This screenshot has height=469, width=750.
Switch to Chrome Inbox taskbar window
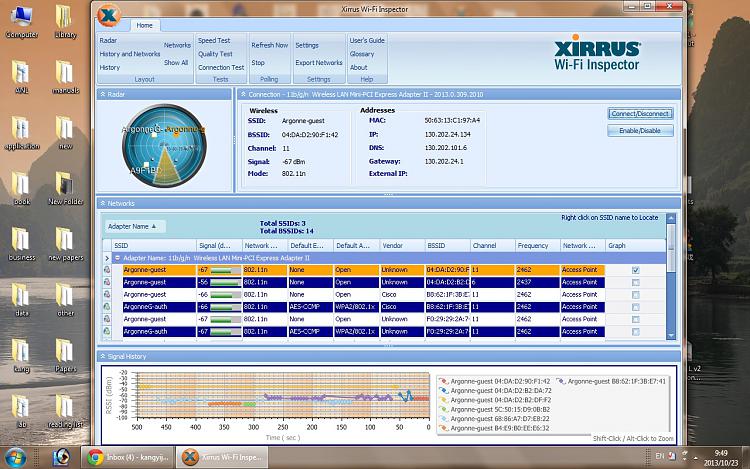tap(127, 458)
